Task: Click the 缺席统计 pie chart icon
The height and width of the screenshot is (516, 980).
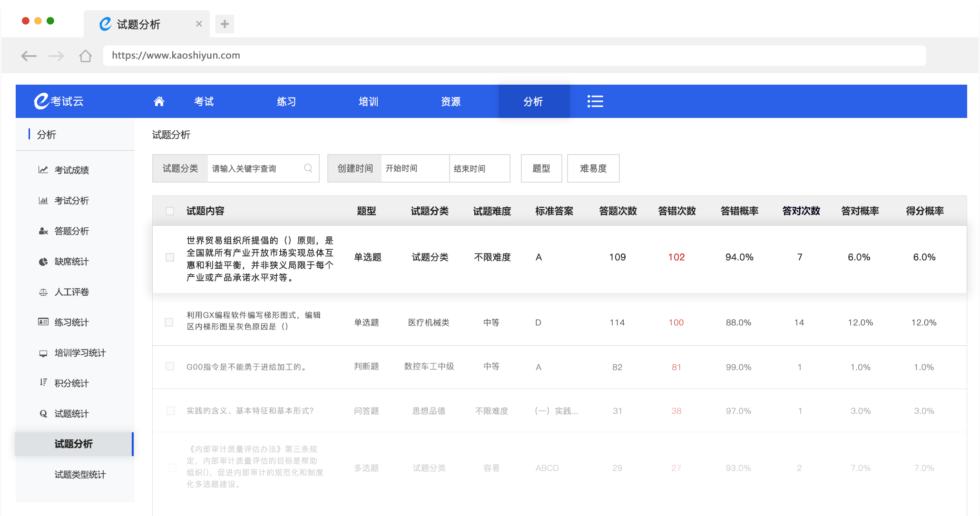Action: pos(43,262)
